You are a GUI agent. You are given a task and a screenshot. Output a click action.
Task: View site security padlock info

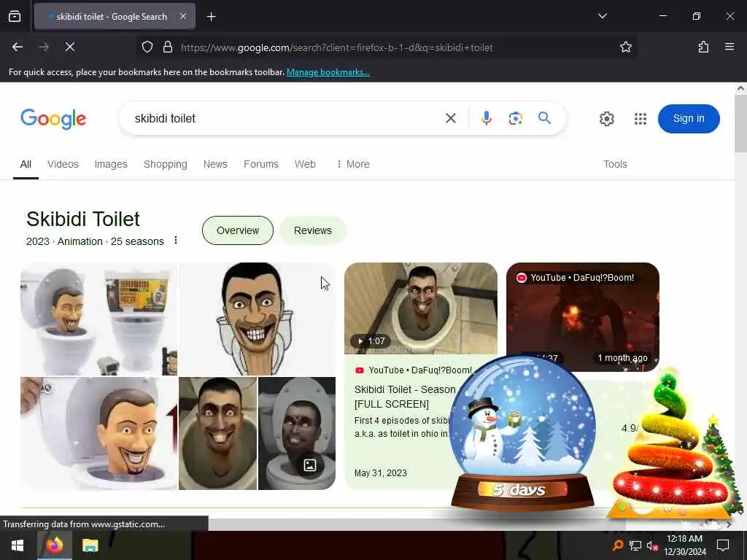point(167,47)
